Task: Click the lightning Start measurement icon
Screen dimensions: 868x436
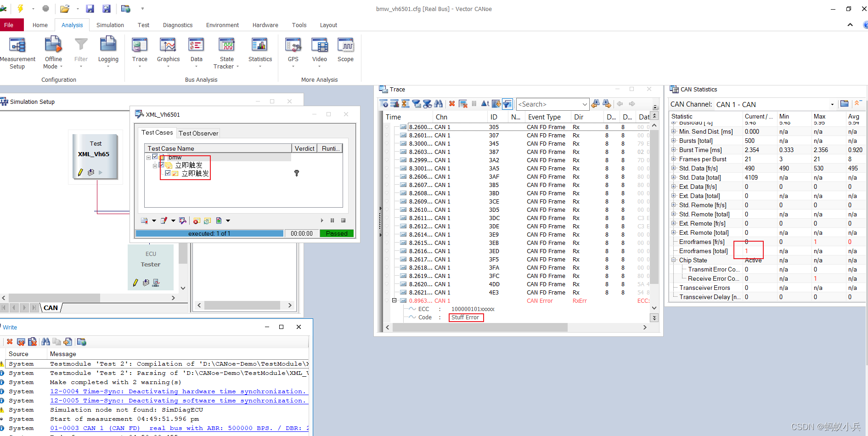Action: pyautogui.click(x=20, y=8)
